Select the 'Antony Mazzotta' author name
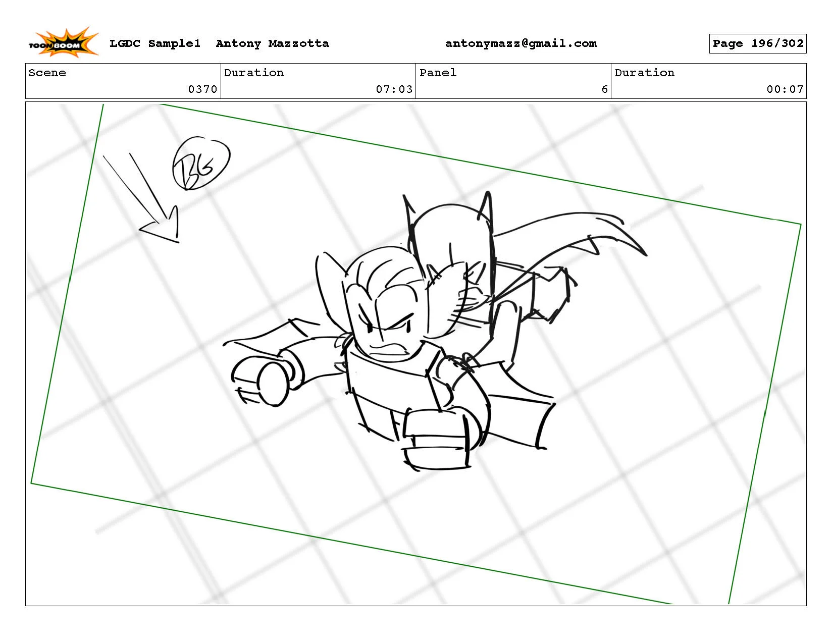832x644 pixels. pos(273,43)
